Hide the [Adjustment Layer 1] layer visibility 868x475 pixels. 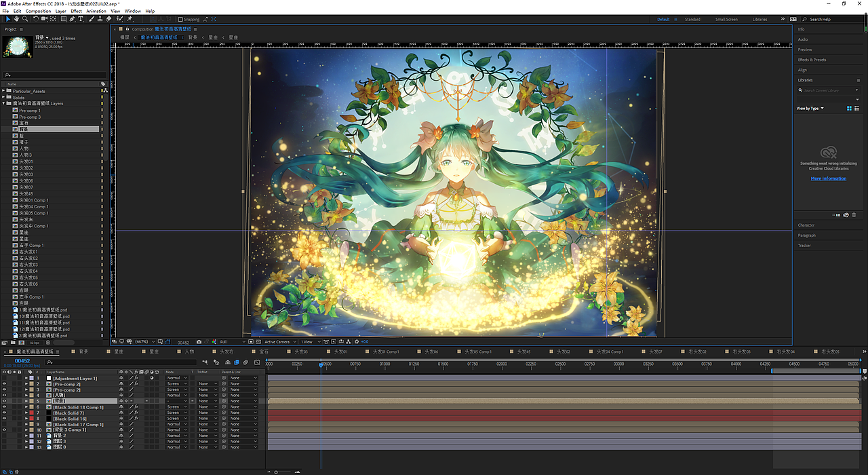(x=5, y=377)
